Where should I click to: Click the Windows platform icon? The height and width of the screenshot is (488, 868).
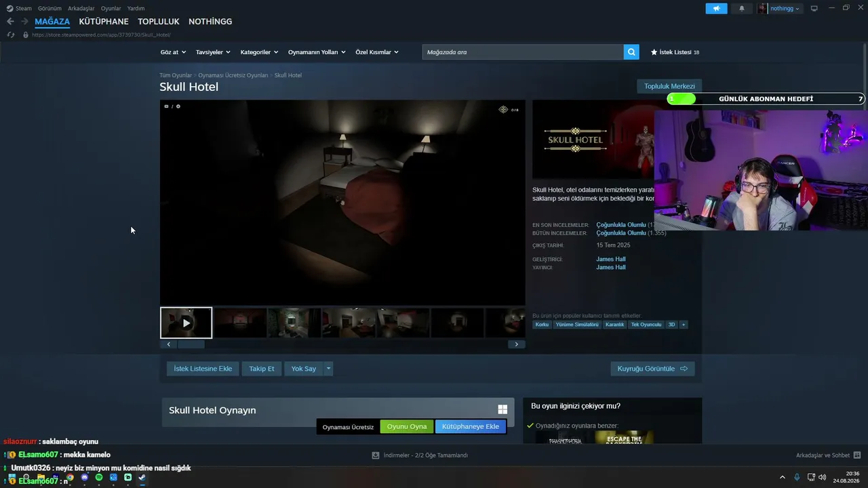coord(502,409)
